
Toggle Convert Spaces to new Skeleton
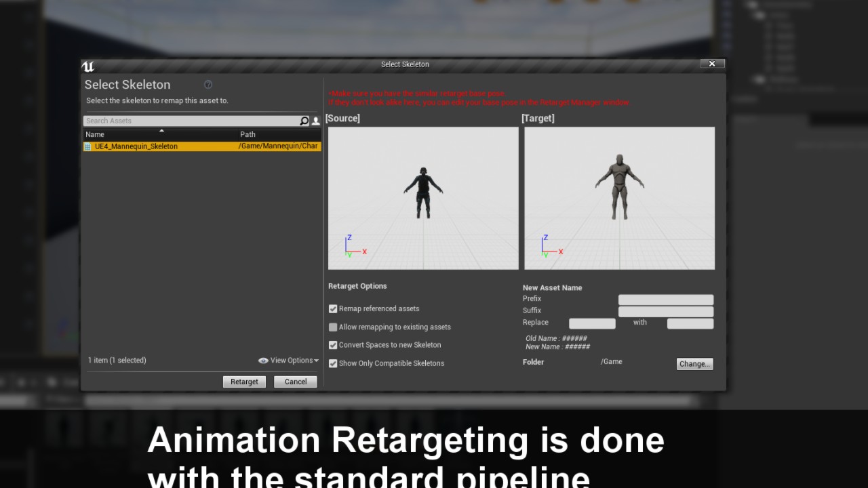[x=333, y=345]
